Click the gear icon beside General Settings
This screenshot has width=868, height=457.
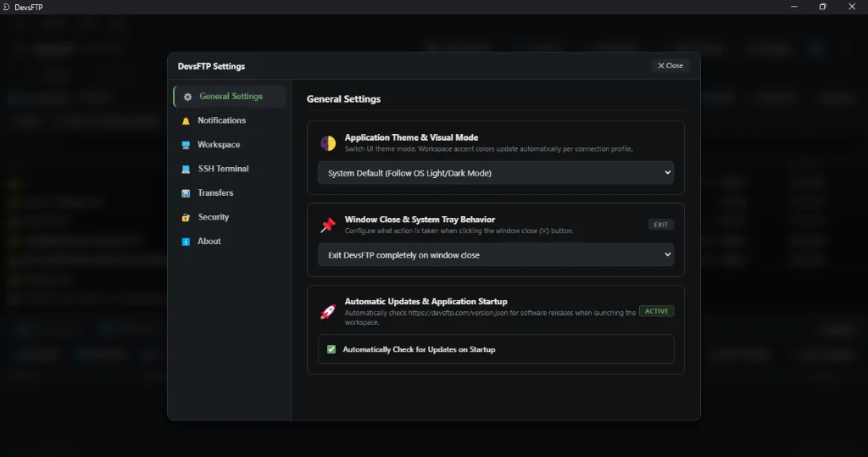[187, 97]
